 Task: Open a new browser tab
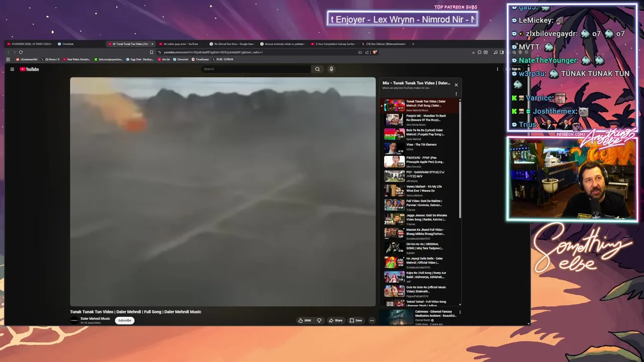(413, 44)
